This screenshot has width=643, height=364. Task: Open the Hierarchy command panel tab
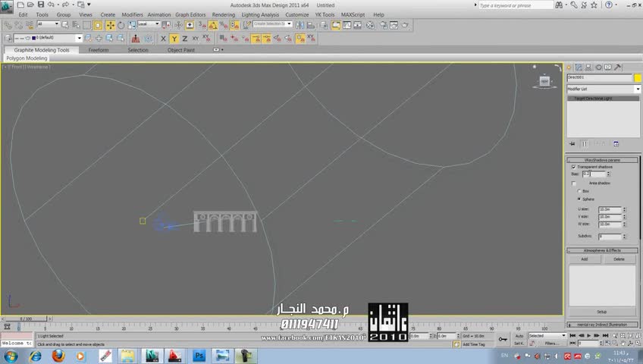coord(588,67)
